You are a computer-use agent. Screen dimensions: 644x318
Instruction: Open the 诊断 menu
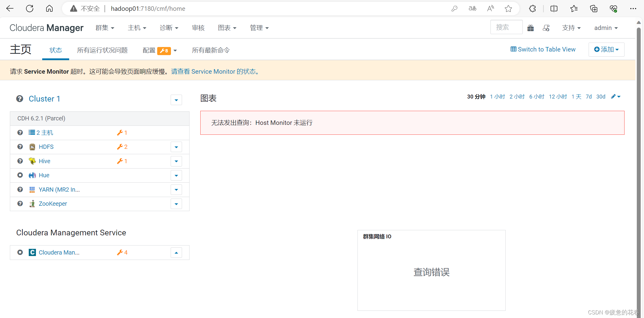pos(169,28)
